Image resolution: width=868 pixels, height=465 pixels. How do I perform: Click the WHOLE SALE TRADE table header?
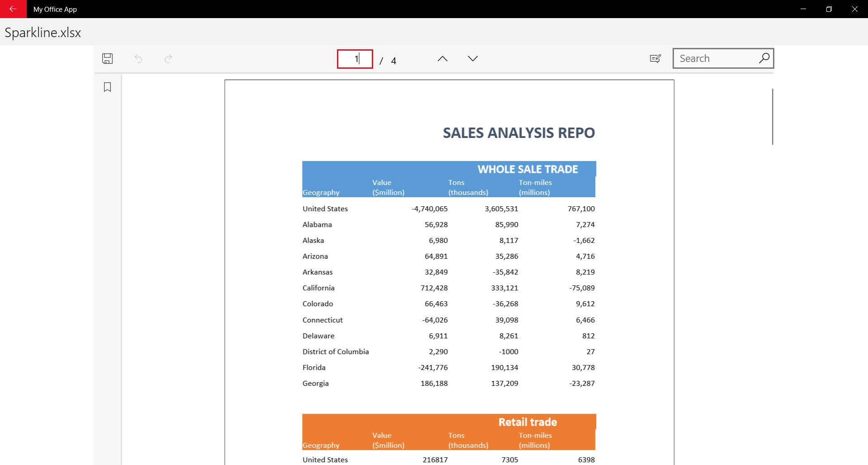pyautogui.click(x=528, y=169)
